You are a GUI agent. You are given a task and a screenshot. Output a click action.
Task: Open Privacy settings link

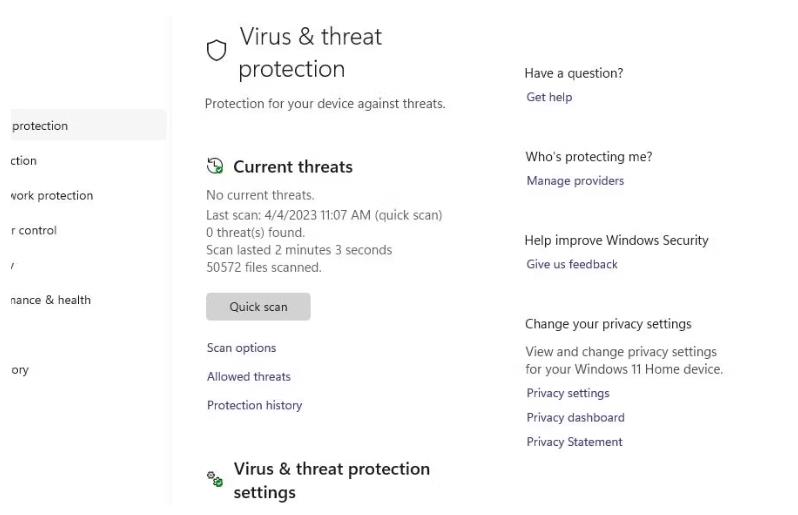[568, 393]
